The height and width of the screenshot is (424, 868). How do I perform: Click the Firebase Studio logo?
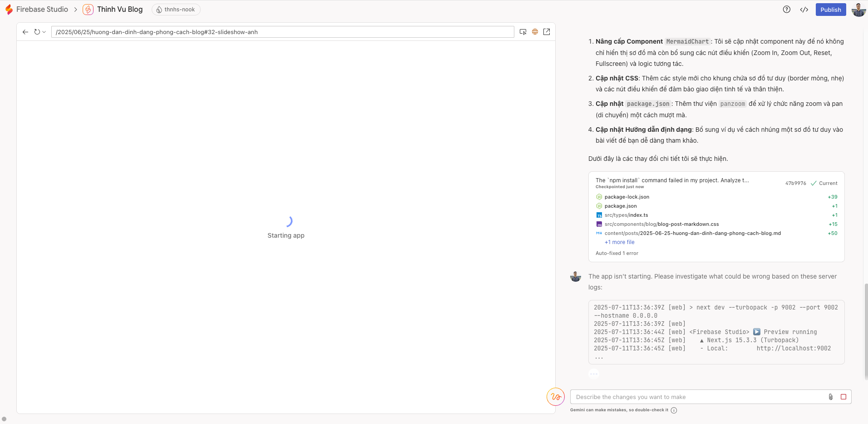pos(8,9)
